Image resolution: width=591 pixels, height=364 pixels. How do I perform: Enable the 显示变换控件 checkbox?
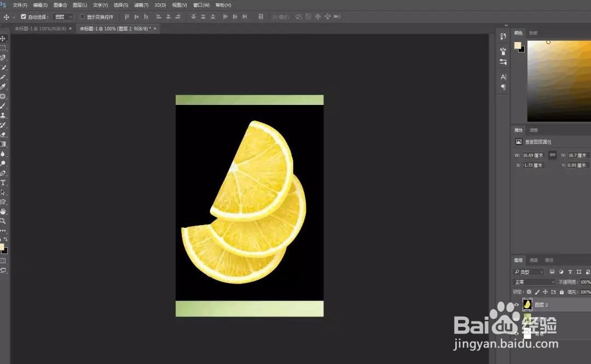click(x=82, y=16)
